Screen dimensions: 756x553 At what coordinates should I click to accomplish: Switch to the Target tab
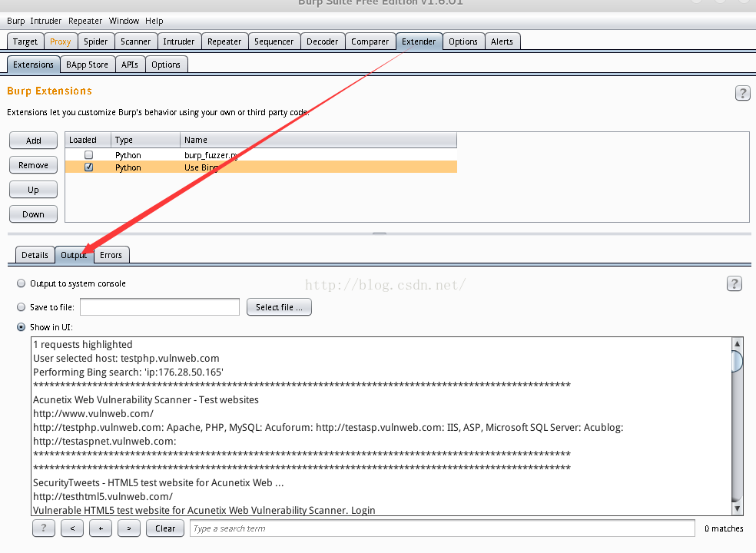(25, 41)
